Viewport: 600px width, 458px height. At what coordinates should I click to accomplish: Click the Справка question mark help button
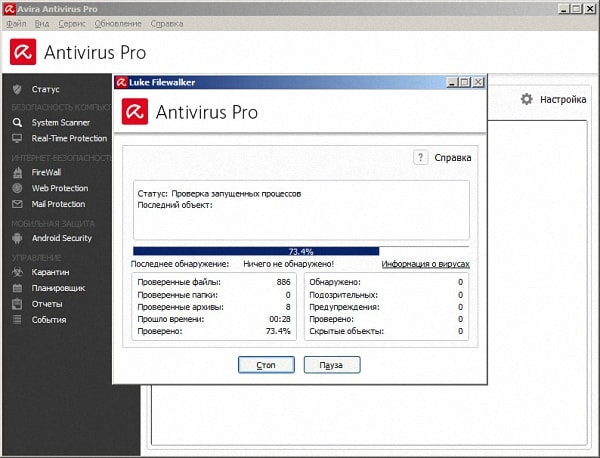421,157
